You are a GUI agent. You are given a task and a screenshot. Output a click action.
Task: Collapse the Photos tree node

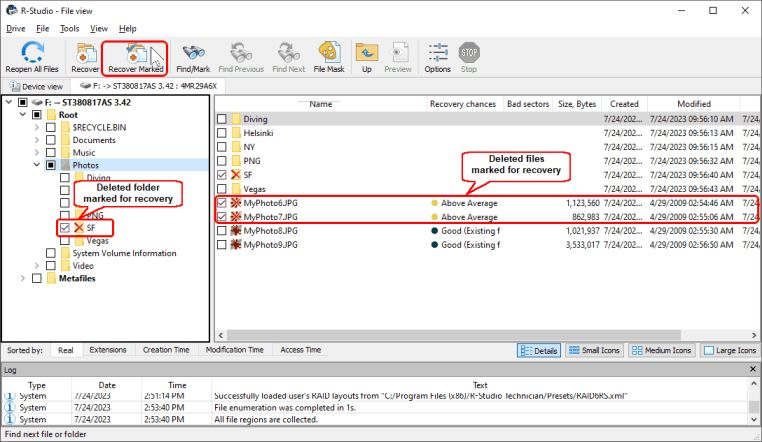[x=37, y=165]
